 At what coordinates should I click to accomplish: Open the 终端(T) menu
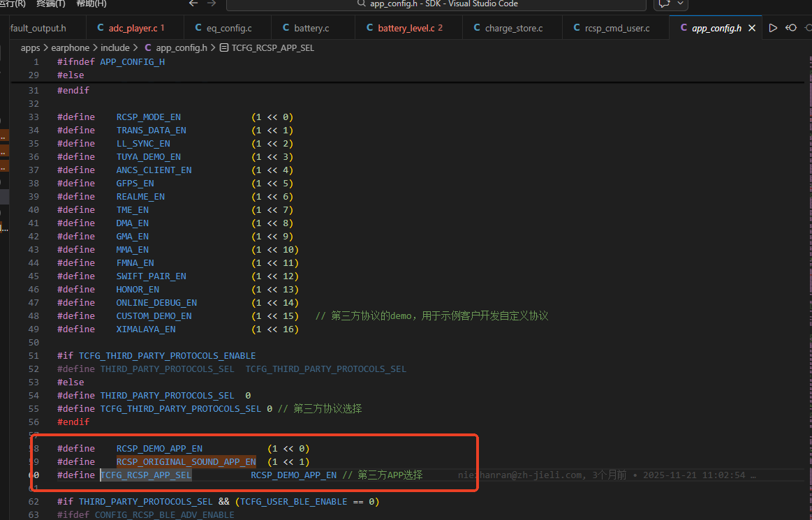51,3
